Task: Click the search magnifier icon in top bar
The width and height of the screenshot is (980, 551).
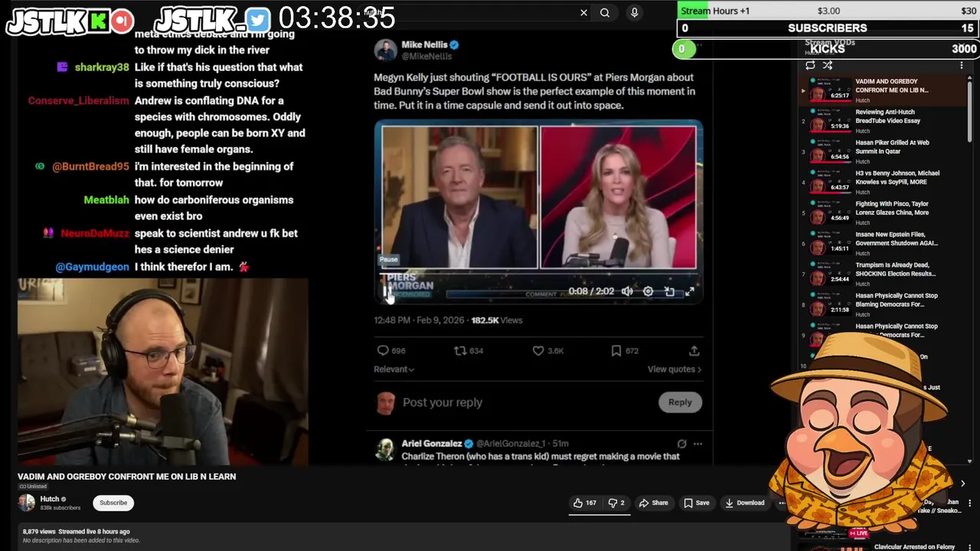Action: (x=605, y=12)
